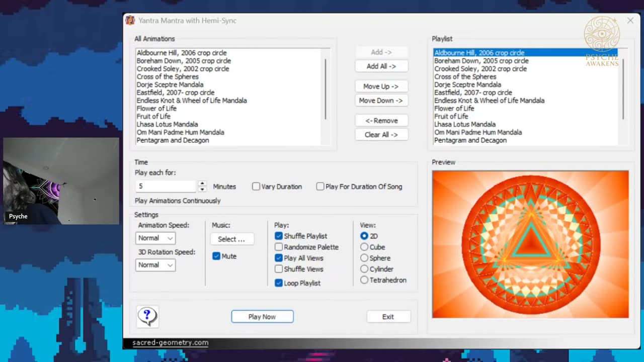This screenshot has height=362, width=644.
Task: Select Om Mani Padme Hum in All Animations
Action: point(180,132)
